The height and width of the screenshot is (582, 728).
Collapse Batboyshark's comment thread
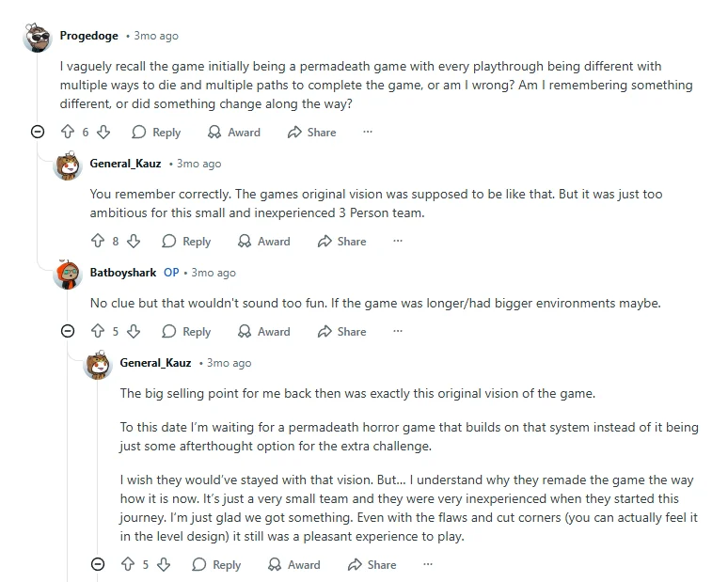(68, 331)
